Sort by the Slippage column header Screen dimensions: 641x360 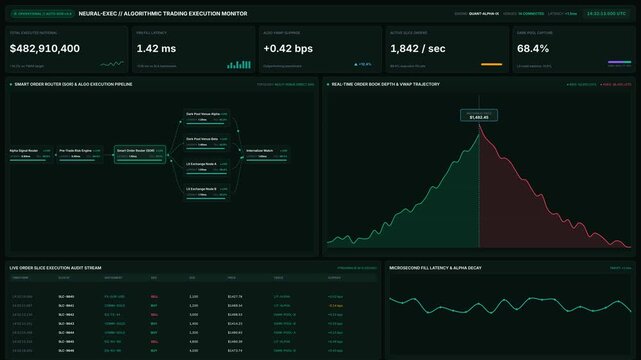coord(334,278)
